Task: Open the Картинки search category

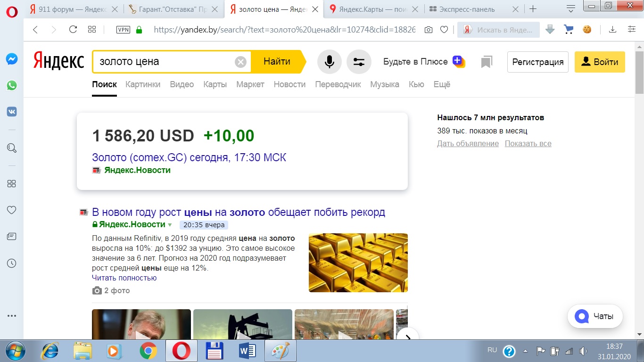Action: 143,84
